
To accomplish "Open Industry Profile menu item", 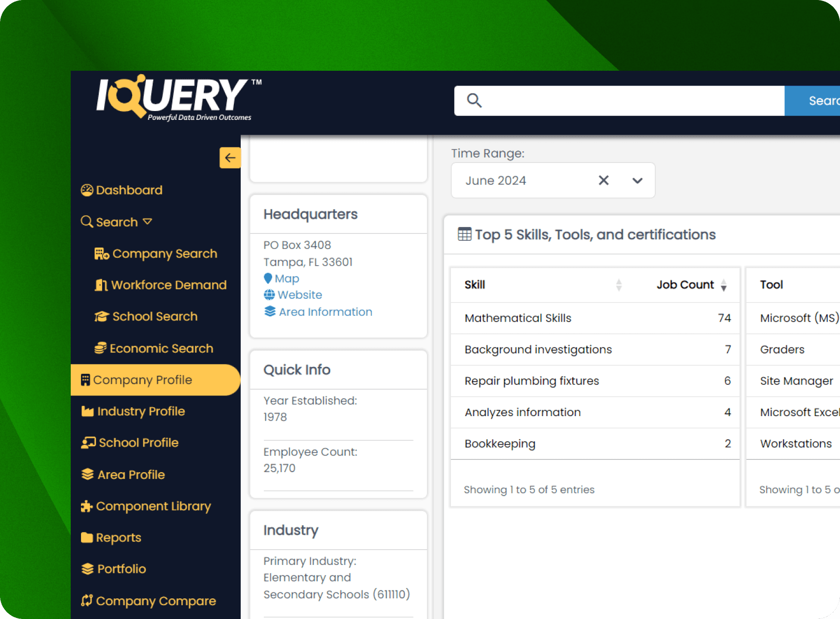I will click(x=133, y=411).
